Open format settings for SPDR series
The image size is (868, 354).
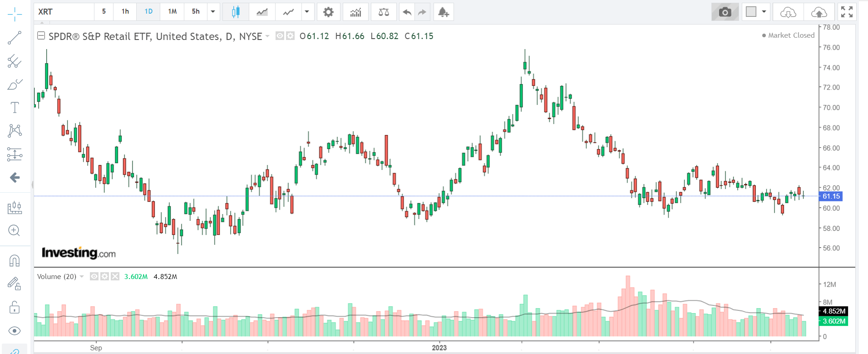(290, 35)
